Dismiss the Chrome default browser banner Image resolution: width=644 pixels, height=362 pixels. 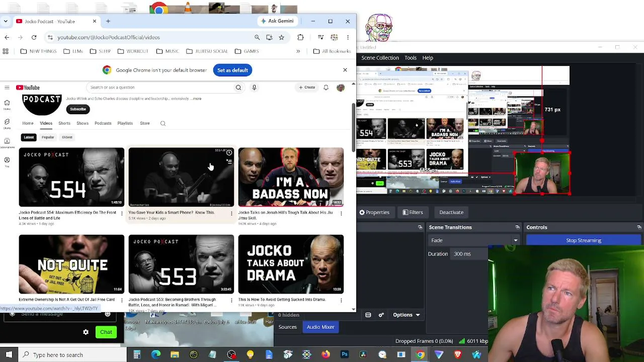pos(345,70)
